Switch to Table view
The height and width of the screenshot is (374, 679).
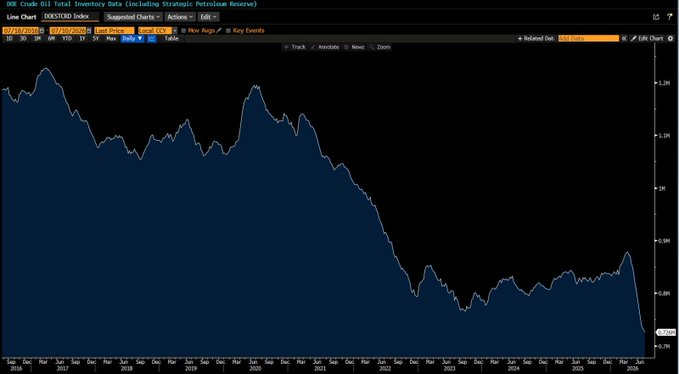[171, 39]
